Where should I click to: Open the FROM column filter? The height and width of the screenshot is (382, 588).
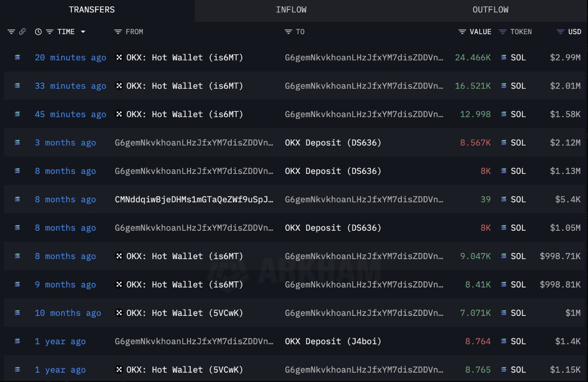[118, 32]
